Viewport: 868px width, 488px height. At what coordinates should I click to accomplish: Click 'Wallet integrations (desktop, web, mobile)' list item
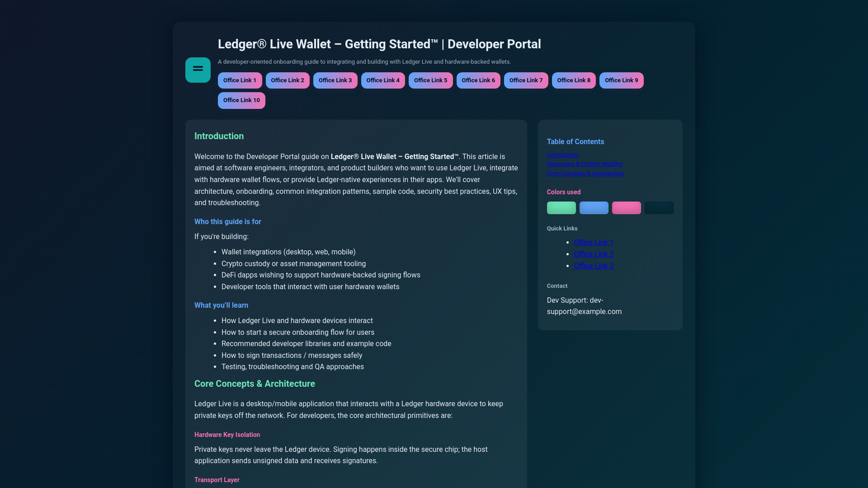point(288,252)
